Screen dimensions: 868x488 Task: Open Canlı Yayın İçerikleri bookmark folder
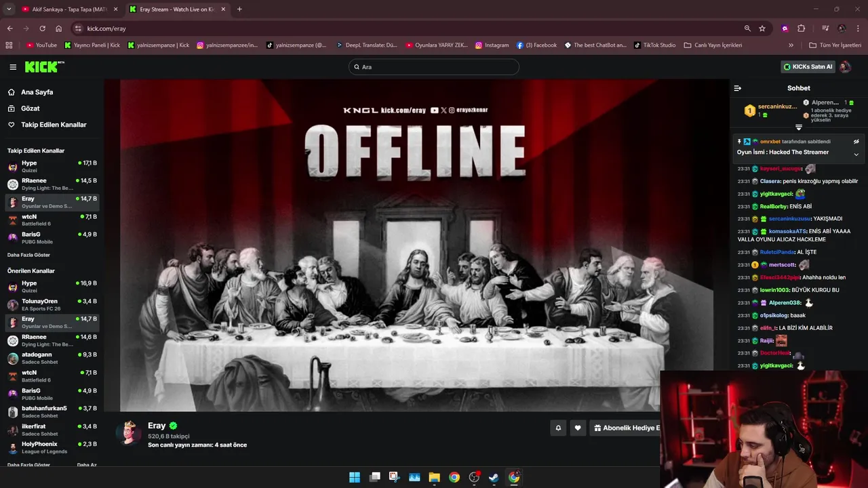point(713,45)
